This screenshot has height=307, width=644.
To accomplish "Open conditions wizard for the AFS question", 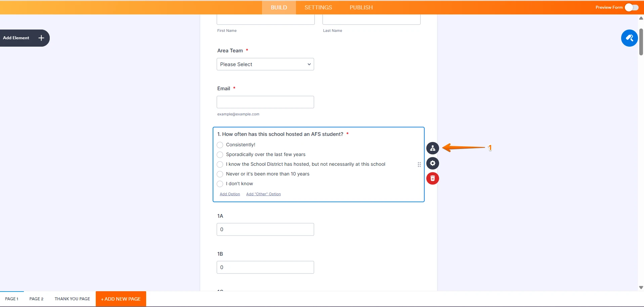I will 432,148.
